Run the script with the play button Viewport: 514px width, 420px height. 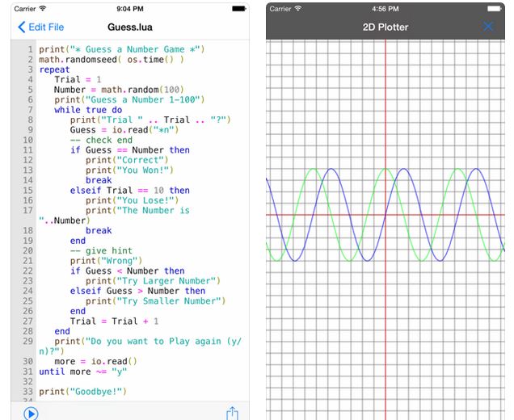point(32,414)
